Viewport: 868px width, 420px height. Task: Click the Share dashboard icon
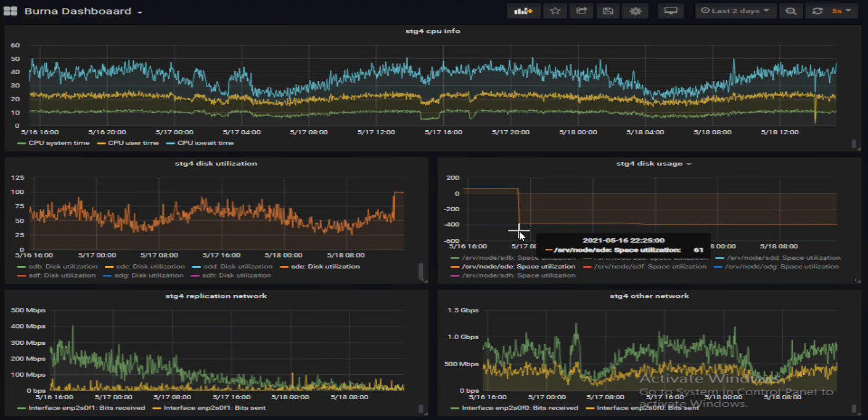tap(581, 11)
